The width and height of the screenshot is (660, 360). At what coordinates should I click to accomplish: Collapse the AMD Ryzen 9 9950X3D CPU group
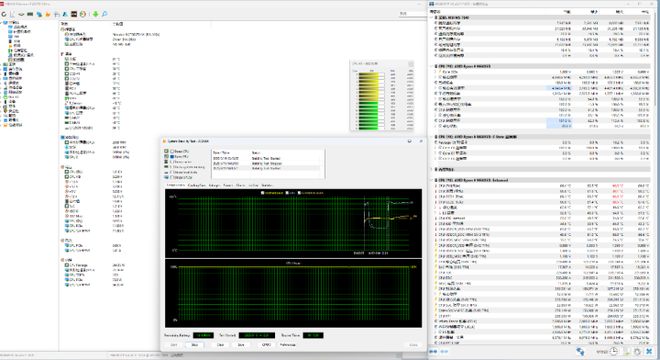[432, 66]
